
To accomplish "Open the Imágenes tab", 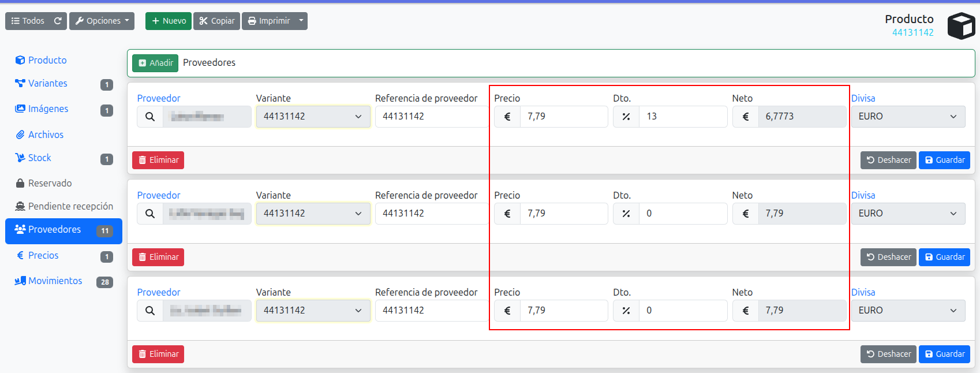I will click(x=48, y=109).
